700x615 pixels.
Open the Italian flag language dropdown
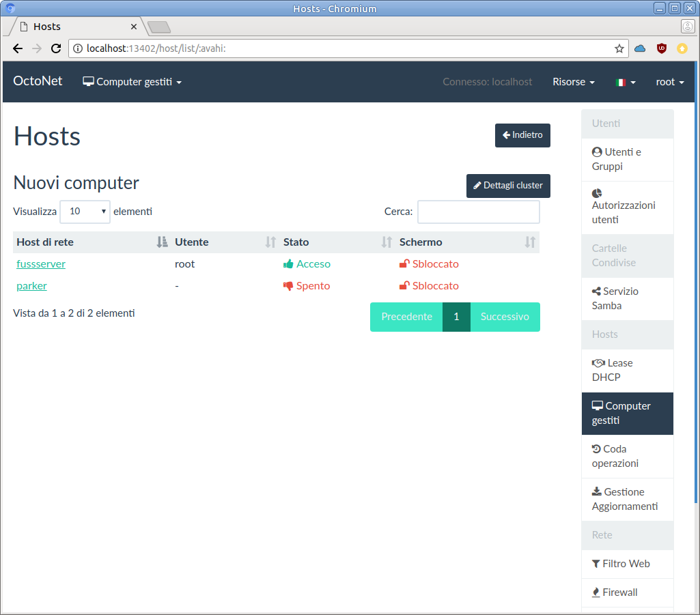[x=626, y=82]
